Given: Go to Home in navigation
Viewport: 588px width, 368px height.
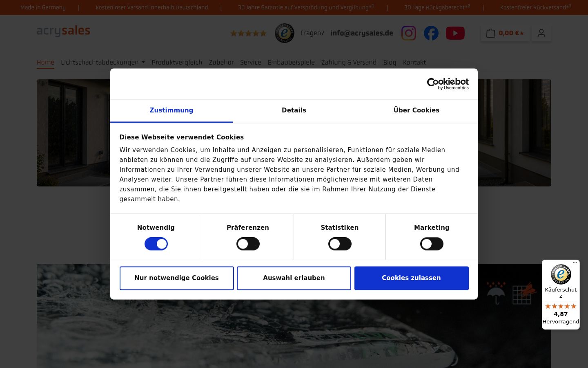Looking at the screenshot, I should click(45, 62).
